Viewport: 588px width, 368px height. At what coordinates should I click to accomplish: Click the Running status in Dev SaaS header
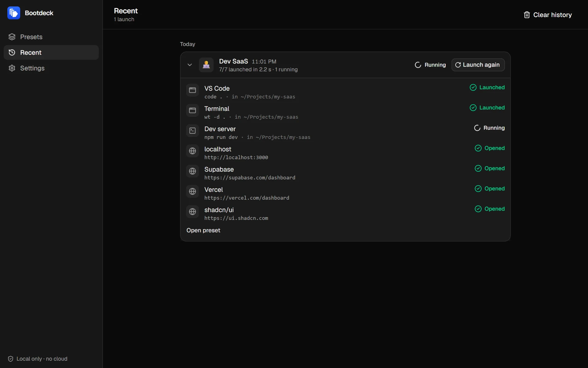click(430, 65)
